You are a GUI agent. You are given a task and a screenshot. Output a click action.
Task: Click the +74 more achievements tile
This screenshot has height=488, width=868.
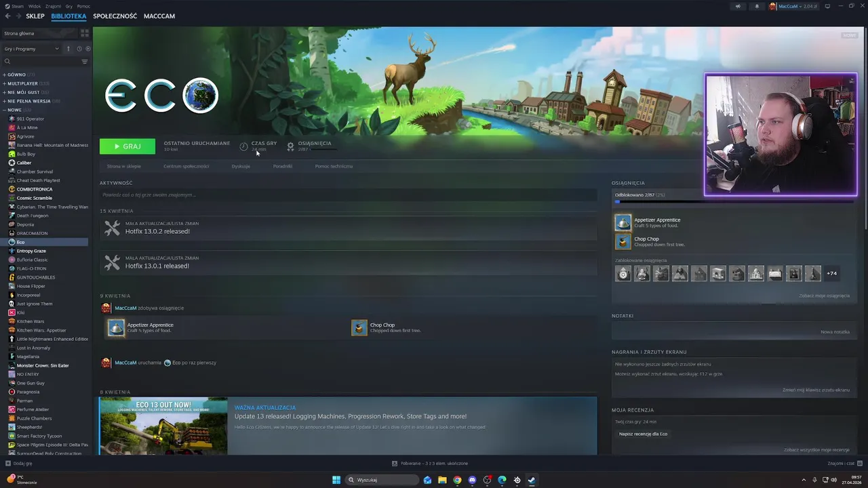point(831,274)
